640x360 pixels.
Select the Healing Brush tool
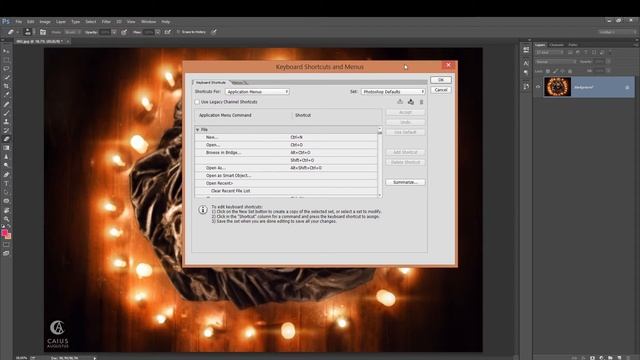point(6,104)
